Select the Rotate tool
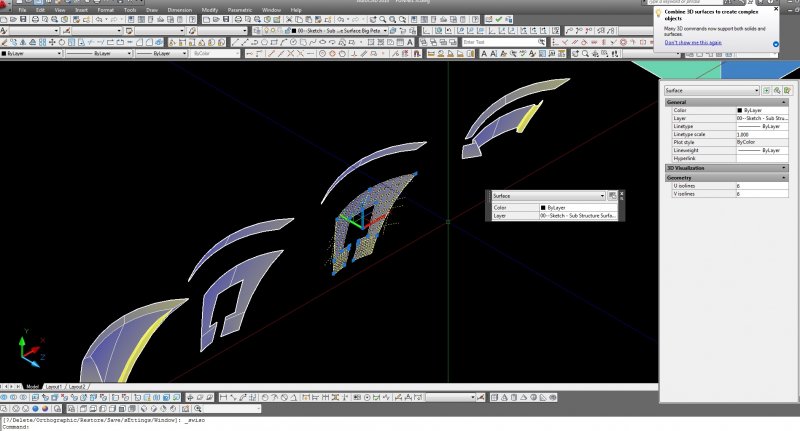This screenshot has width=800, height=431. pos(62,42)
